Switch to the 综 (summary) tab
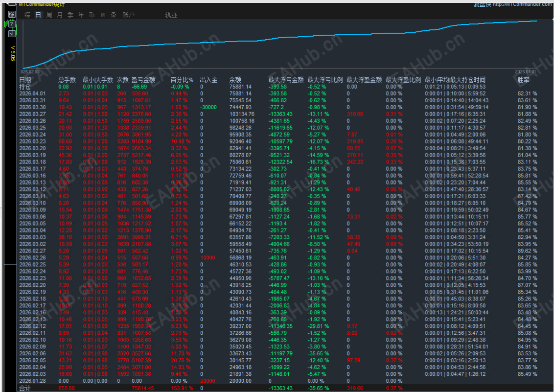Viewport: 554px width, 392px height. (x=27, y=15)
